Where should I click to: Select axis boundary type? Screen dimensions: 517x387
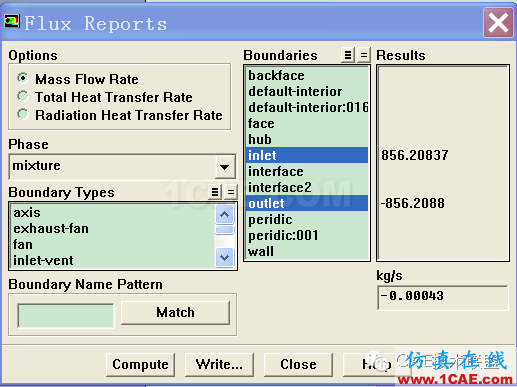click(113, 213)
